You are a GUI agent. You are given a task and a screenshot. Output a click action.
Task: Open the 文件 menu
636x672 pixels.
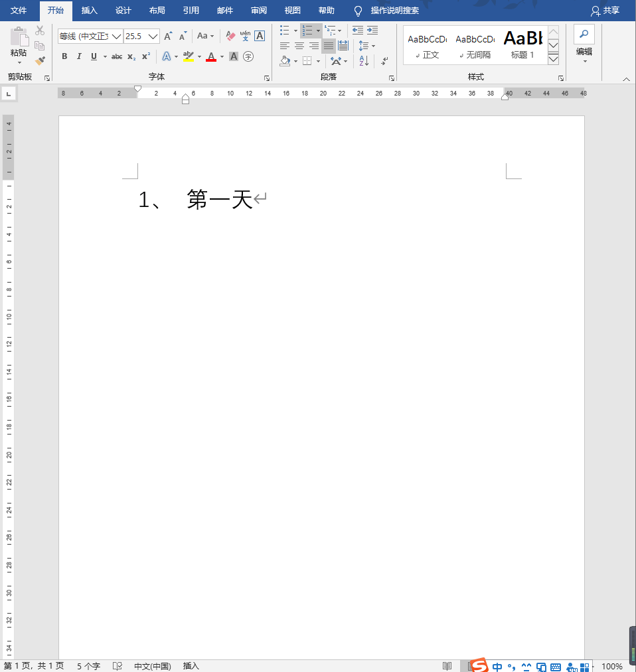click(x=19, y=11)
